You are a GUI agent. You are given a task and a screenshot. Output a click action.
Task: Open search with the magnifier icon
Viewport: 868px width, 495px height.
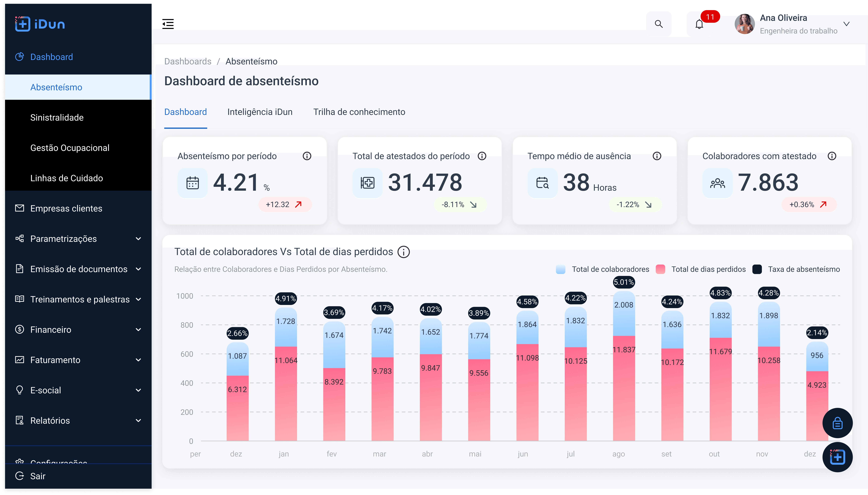pyautogui.click(x=659, y=24)
